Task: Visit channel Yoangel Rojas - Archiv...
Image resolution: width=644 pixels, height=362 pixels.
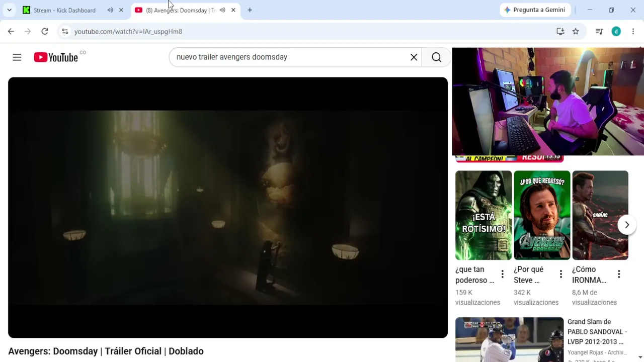Action: [597, 352]
